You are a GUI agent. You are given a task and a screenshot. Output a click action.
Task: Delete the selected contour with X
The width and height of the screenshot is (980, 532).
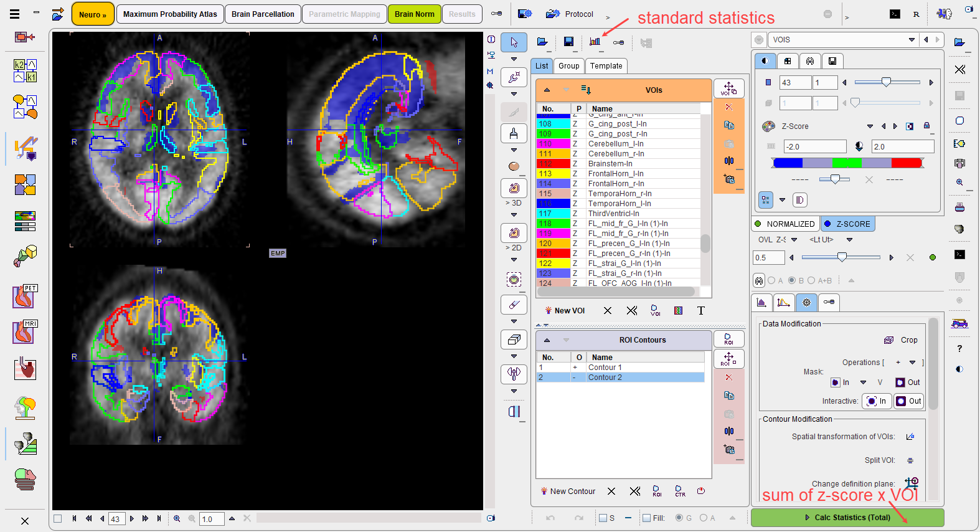(611, 491)
